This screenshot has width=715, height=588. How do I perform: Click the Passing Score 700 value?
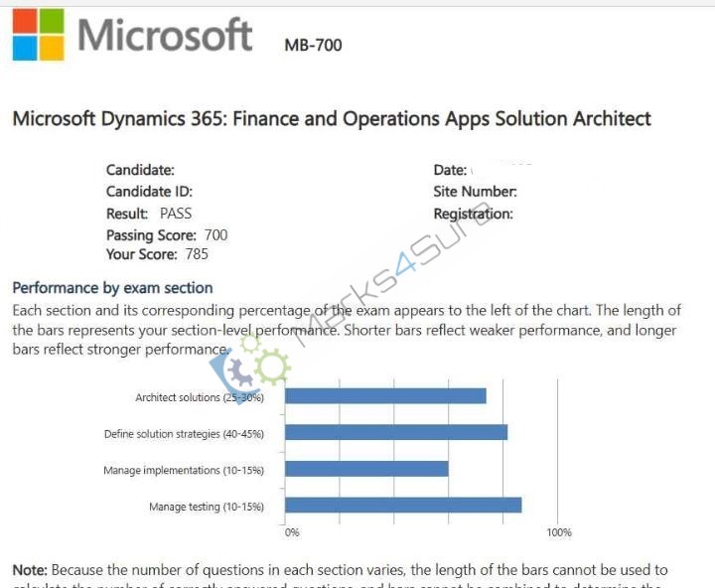[x=215, y=235]
